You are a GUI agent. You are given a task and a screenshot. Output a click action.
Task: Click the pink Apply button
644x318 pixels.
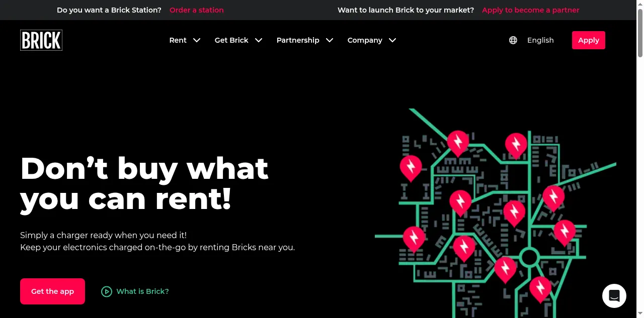coord(589,40)
